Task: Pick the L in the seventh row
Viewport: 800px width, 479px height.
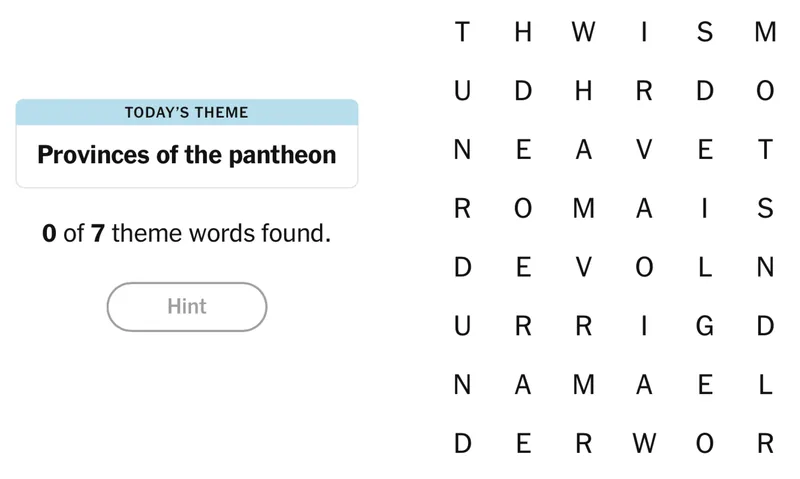Action: pyautogui.click(x=766, y=385)
